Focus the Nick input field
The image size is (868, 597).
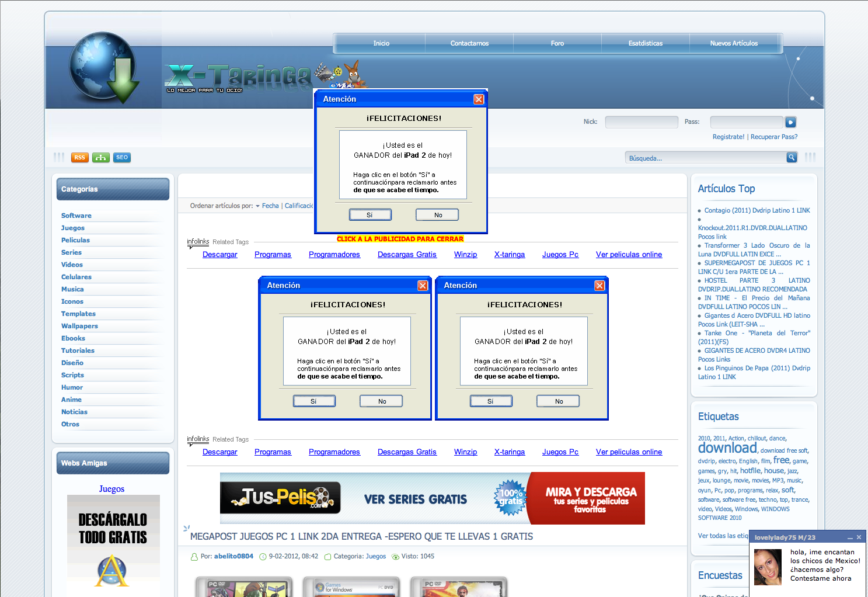coord(641,122)
